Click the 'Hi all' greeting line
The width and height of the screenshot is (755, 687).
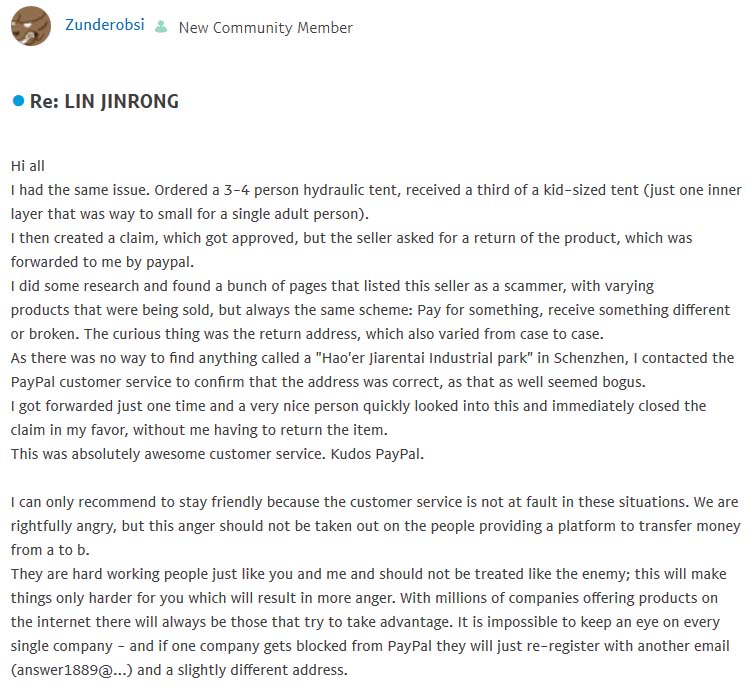pyautogui.click(x=28, y=166)
